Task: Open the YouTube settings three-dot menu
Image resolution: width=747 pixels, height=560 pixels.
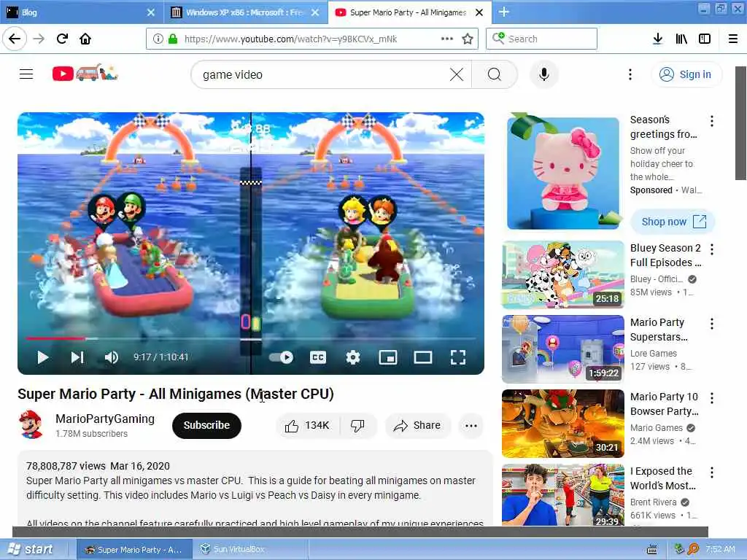Action: pyautogui.click(x=630, y=74)
